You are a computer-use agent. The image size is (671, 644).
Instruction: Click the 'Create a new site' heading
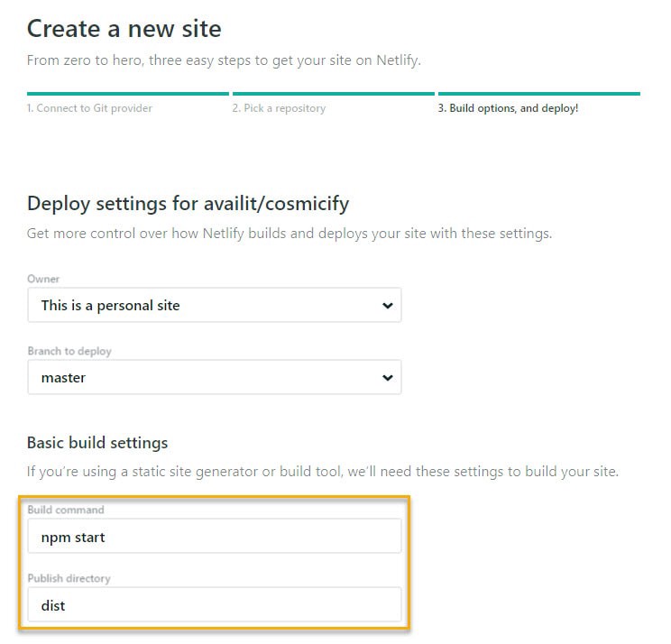[x=124, y=29]
